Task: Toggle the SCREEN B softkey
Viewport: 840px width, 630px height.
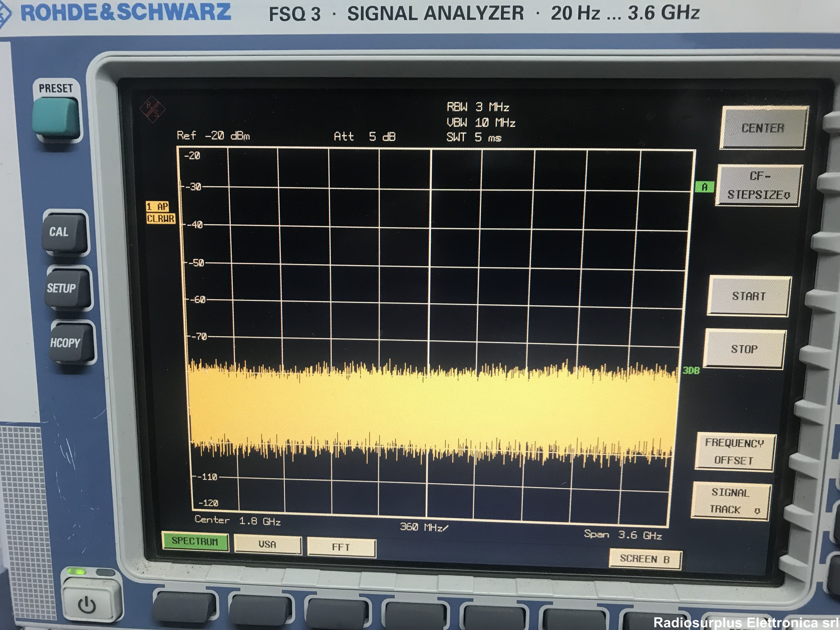Action: tap(644, 559)
